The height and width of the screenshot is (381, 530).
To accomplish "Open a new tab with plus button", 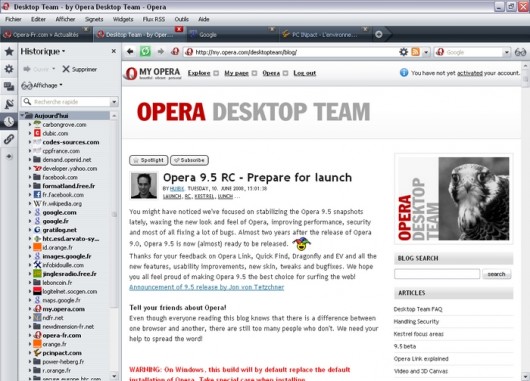I will 379,34.
